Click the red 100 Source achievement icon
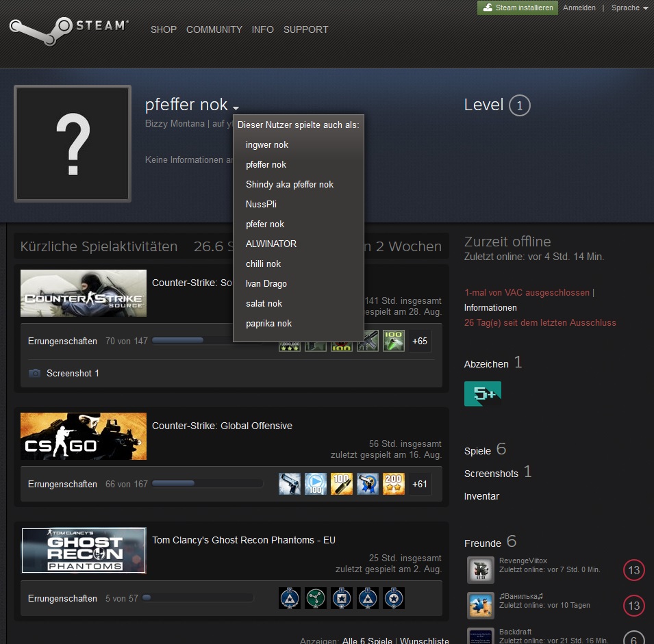654x644 pixels. [342, 346]
